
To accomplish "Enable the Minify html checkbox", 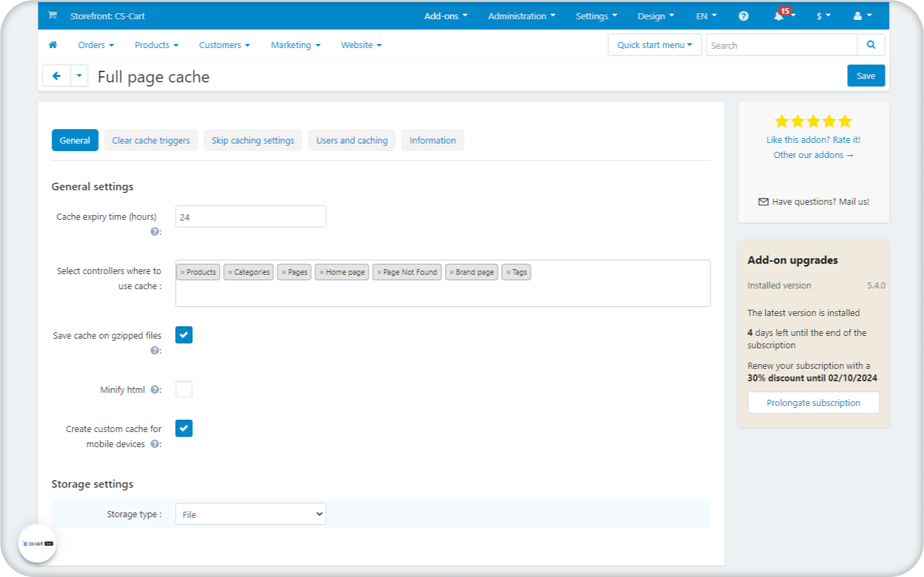I will click(x=184, y=389).
